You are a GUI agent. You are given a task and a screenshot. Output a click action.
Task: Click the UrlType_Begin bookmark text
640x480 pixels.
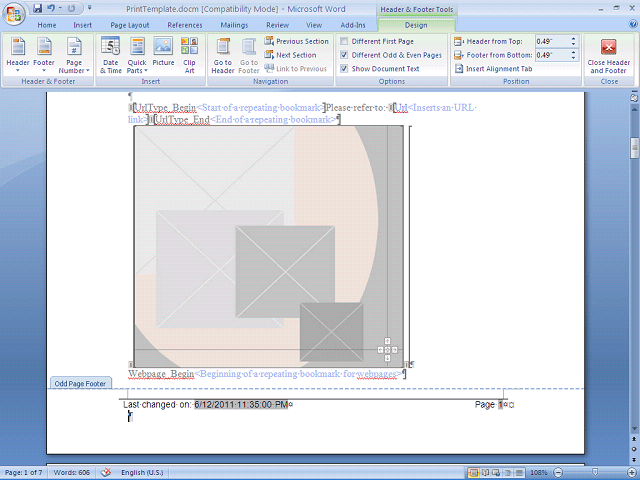point(165,108)
